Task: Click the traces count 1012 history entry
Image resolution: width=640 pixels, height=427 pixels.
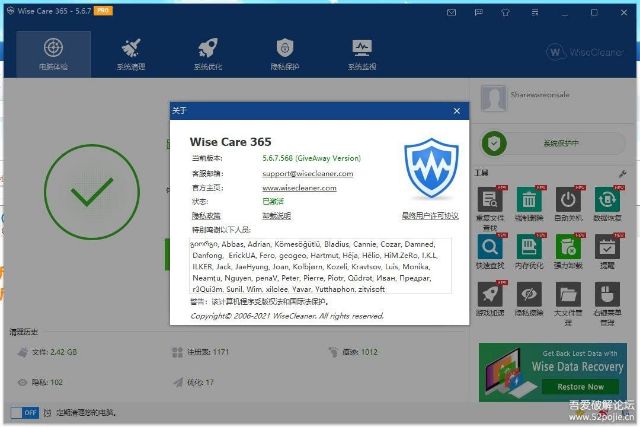Action: [353, 352]
